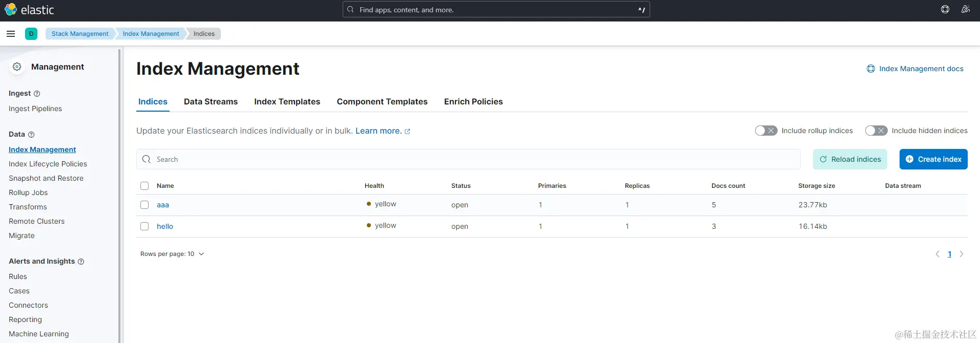Image resolution: width=980 pixels, height=343 pixels.
Task: Click the Index Management docs help icon
Action: [x=871, y=69]
